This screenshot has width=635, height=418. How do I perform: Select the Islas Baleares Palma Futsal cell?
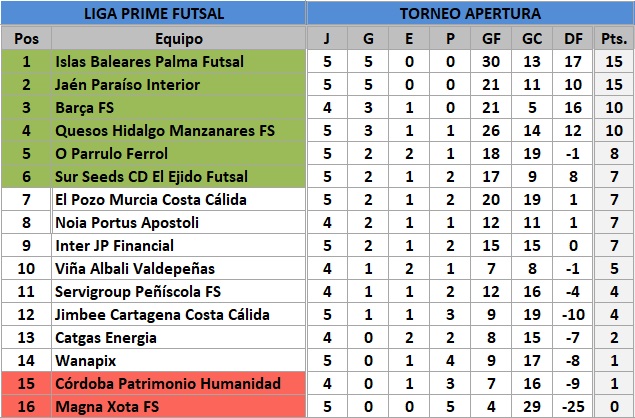click(178, 62)
